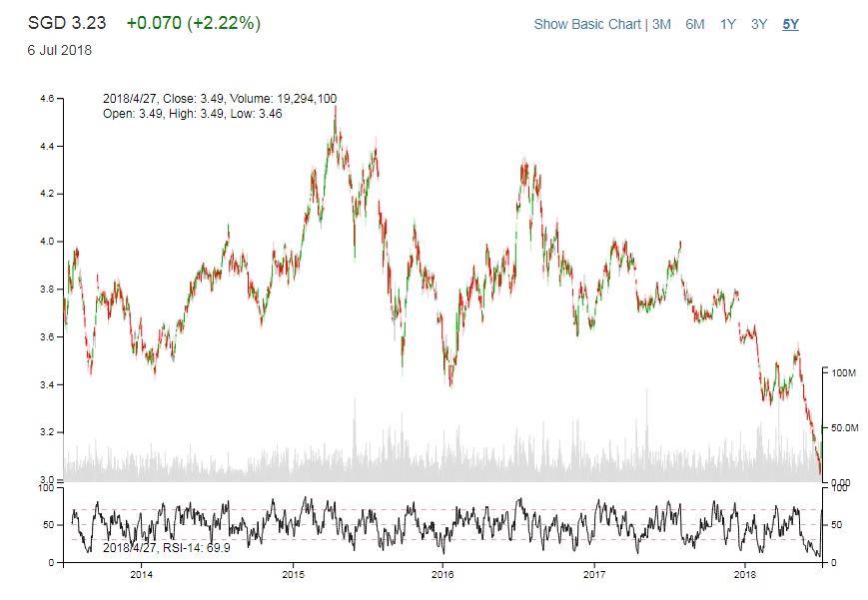The image size is (868, 600).
Task: Click the RSI-14 69.9 label
Action: tap(164, 547)
